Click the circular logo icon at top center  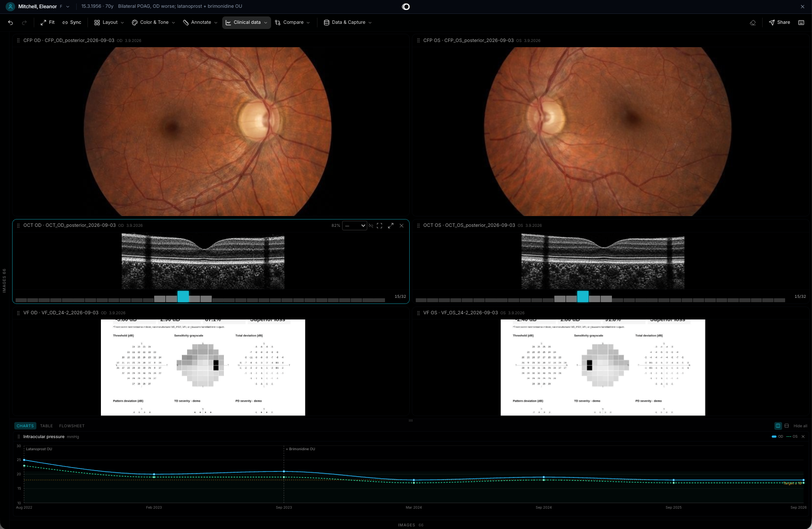click(x=406, y=6)
